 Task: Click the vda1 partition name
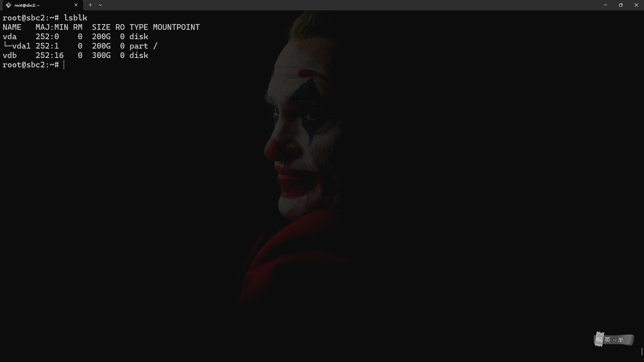(21, 46)
